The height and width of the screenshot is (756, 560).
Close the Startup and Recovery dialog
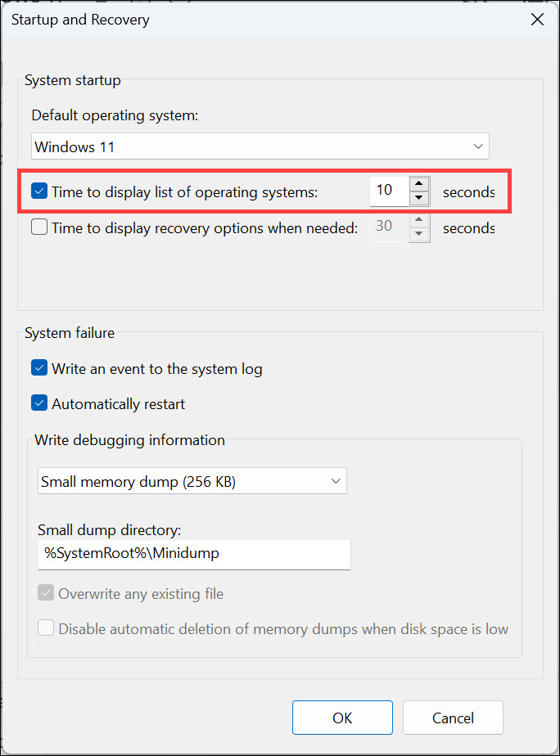(537, 20)
